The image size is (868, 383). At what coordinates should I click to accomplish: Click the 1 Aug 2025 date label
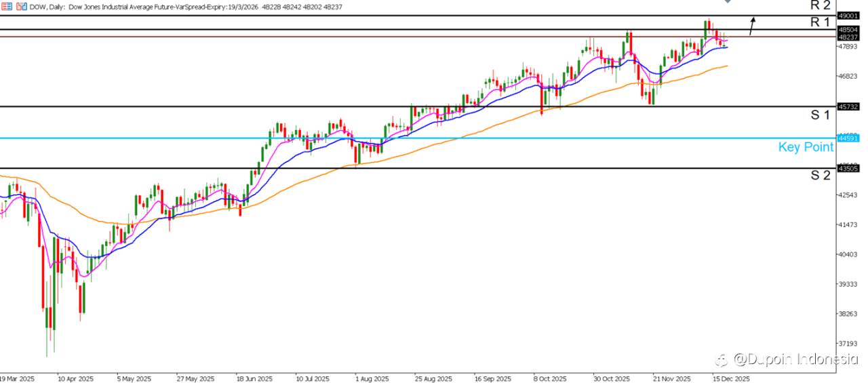[374, 378]
